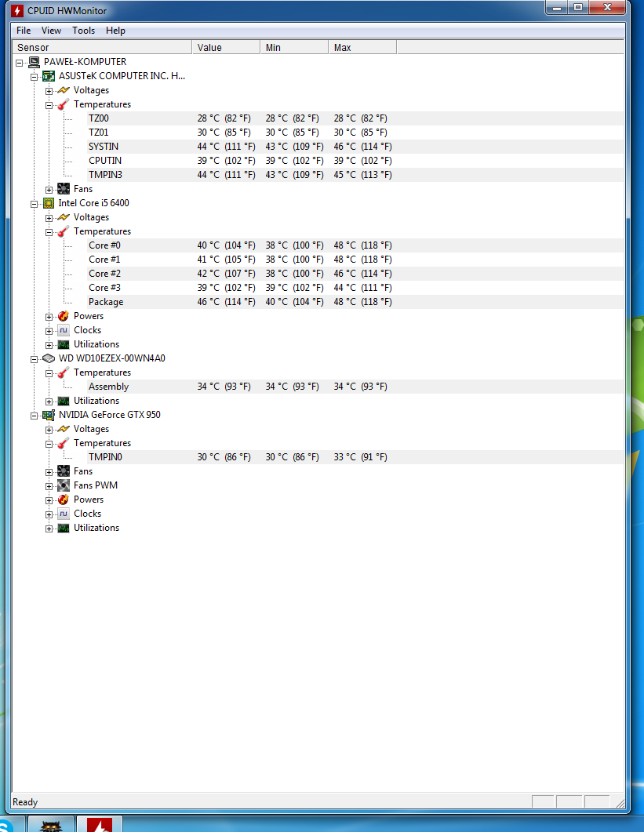
Task: Click the Min column header
Action: coord(294,47)
